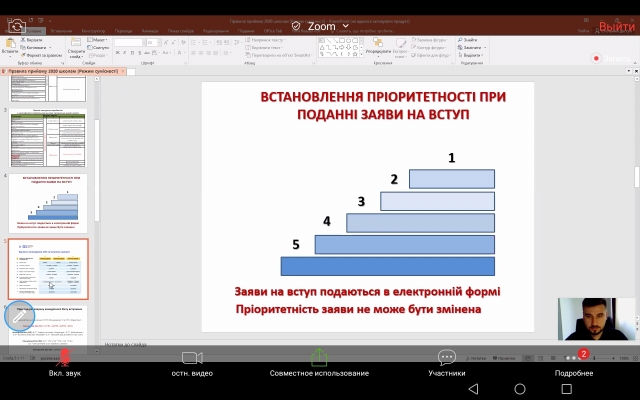Open the Участники participants panel
Image resolution: width=640 pixels, height=400 pixels.
pyautogui.click(x=447, y=362)
